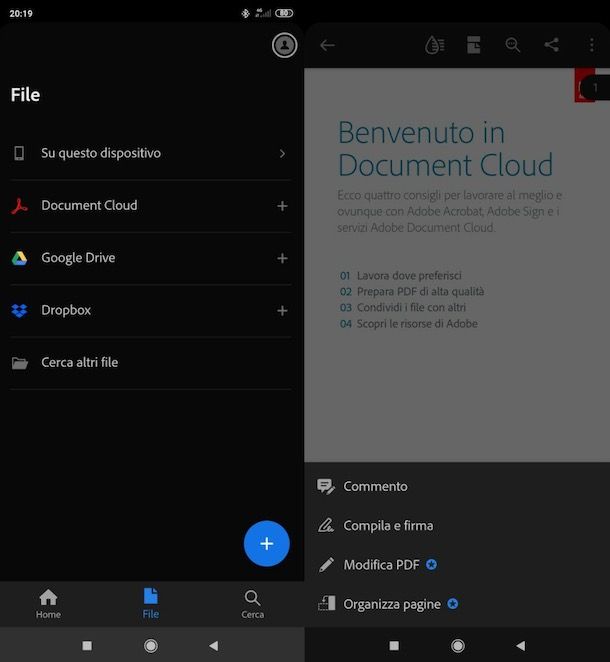The width and height of the screenshot is (610, 662).
Task: Add a Document Cloud account with plus
Action: pos(282,206)
